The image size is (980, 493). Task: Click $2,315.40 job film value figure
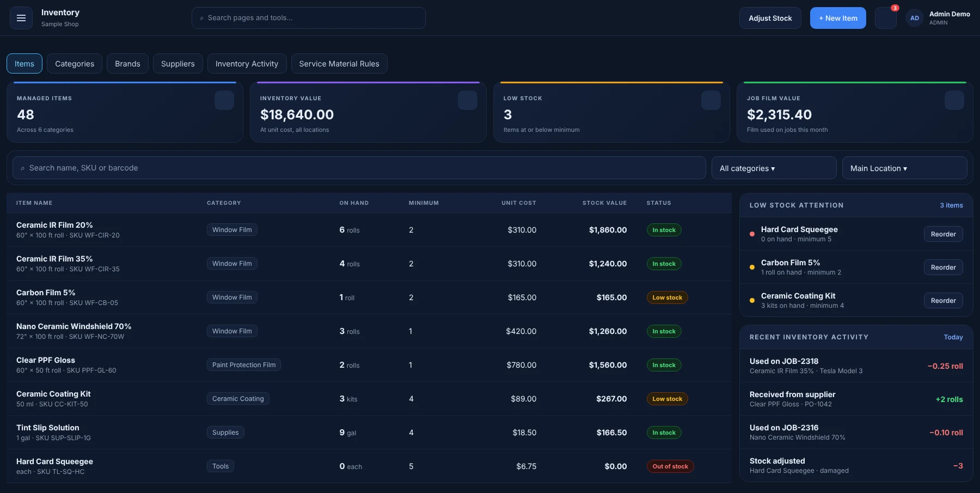779,114
